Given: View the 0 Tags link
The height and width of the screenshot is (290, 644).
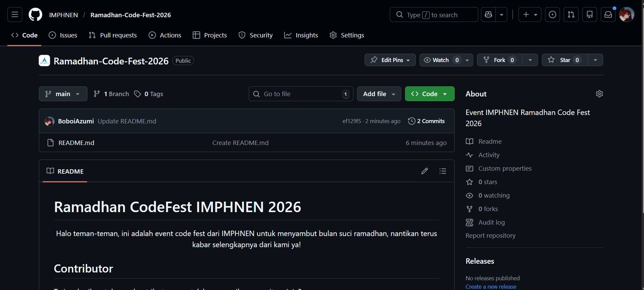Looking at the screenshot, I should (149, 94).
